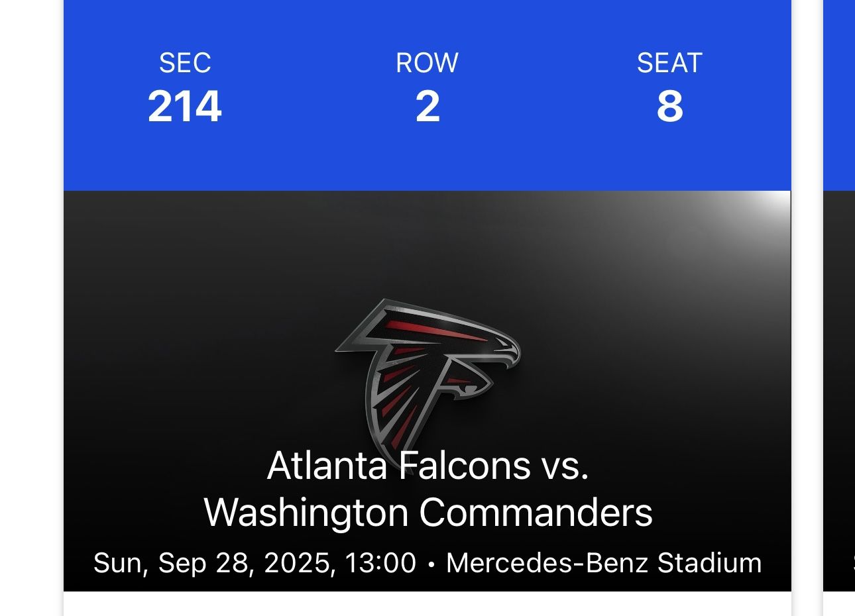Open the Mercedes-Benz Stadium venue text
The height and width of the screenshot is (616, 855).
[603, 563]
